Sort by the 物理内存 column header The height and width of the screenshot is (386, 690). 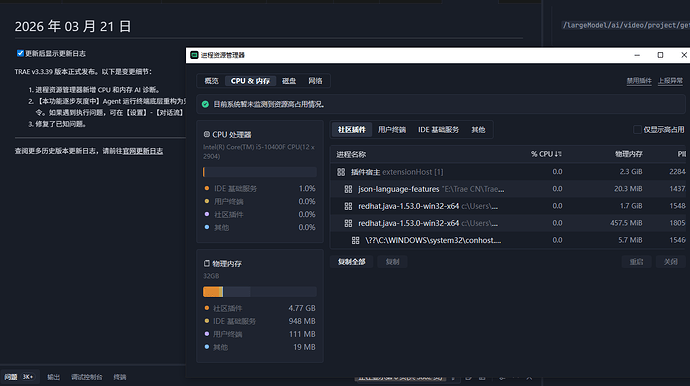point(628,154)
